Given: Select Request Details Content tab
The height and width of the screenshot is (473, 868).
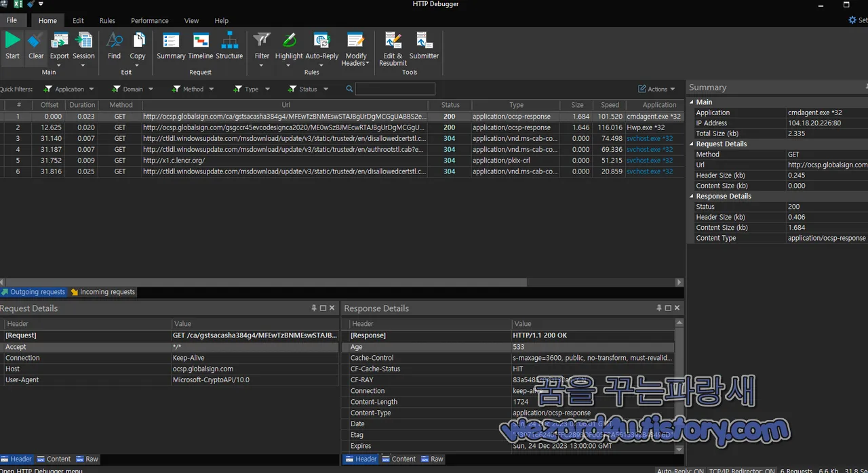Looking at the screenshot, I should 54,459.
